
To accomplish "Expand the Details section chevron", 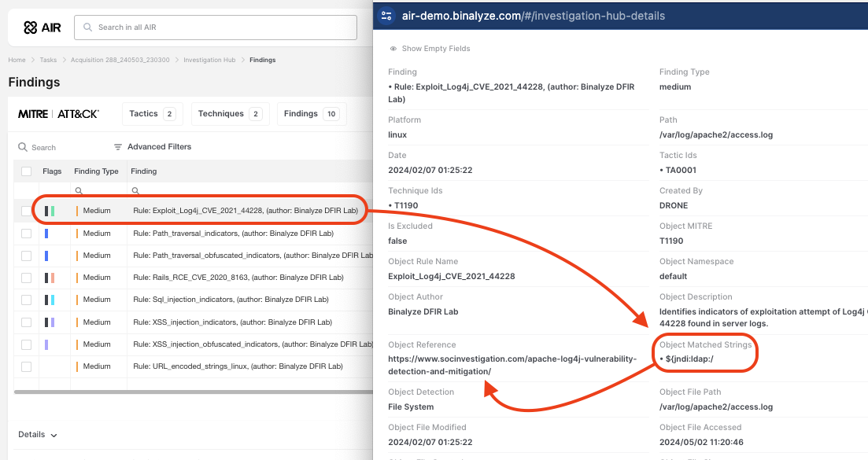I will [54, 435].
